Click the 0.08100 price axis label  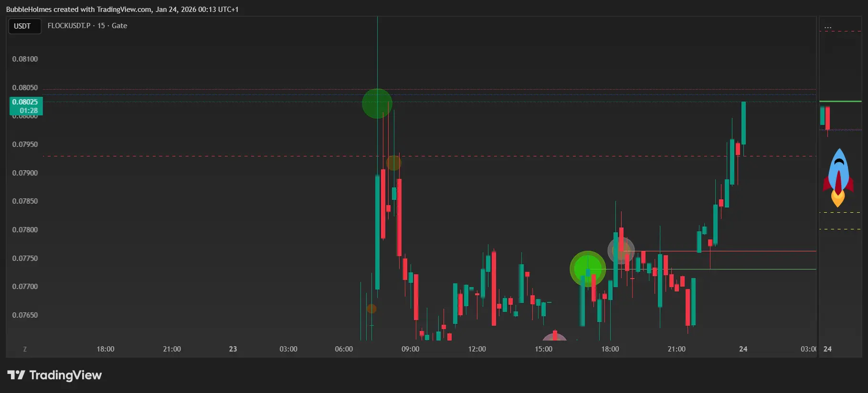25,59
